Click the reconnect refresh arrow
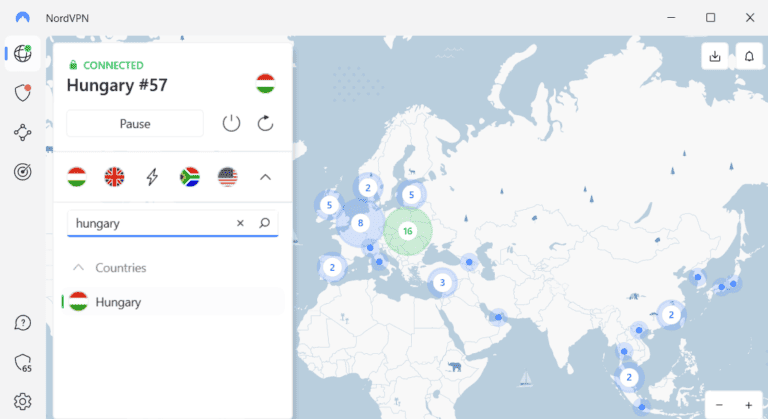 tap(265, 123)
